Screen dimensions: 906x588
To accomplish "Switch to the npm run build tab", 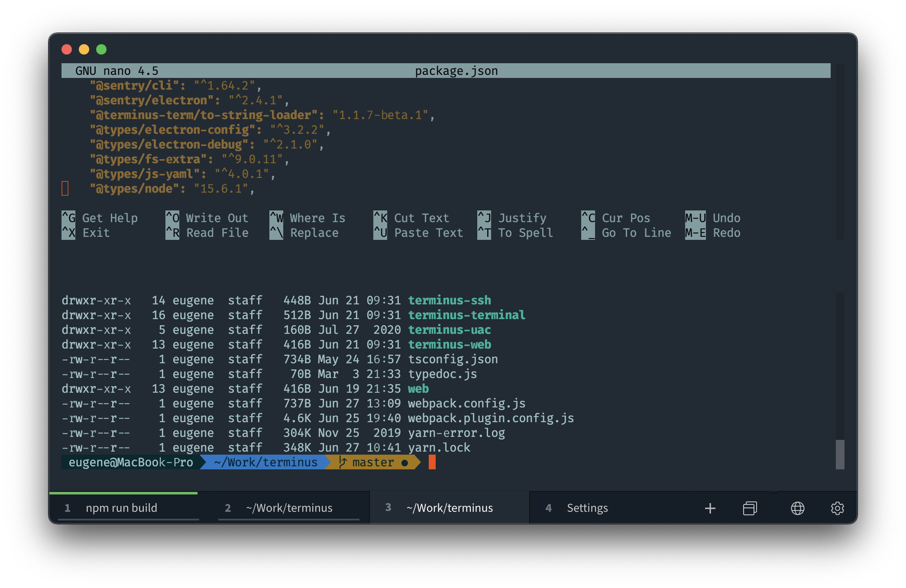I will (x=121, y=508).
